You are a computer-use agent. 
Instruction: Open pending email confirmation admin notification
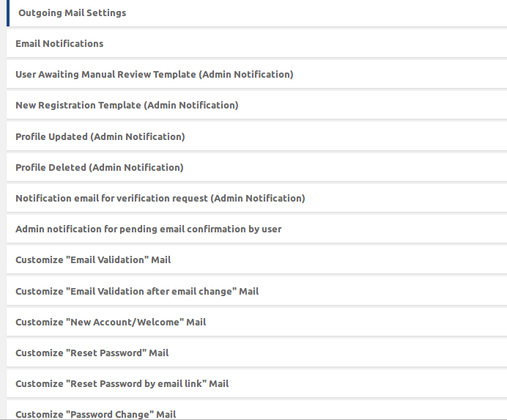(148, 229)
